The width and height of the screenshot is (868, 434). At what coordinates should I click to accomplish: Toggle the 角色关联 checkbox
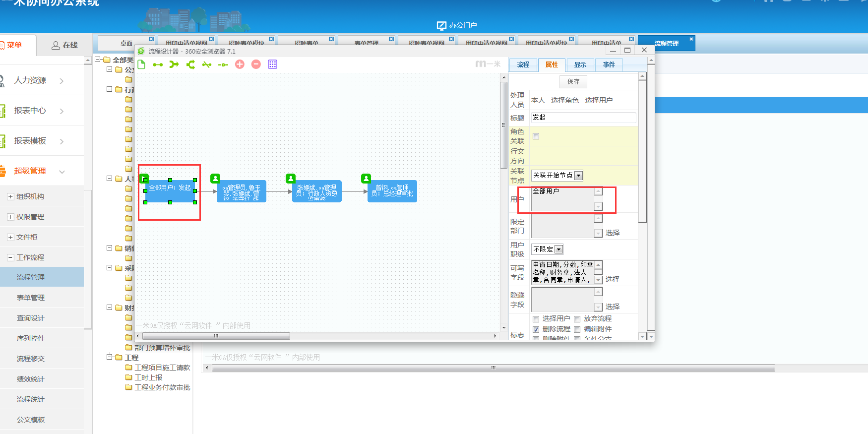pos(536,136)
